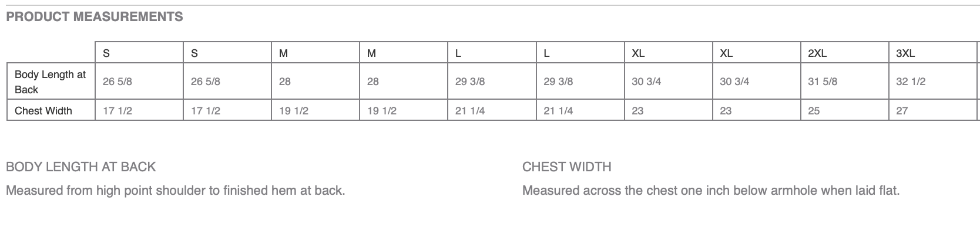Select the 'Measured across the chest' description text

(x=711, y=191)
